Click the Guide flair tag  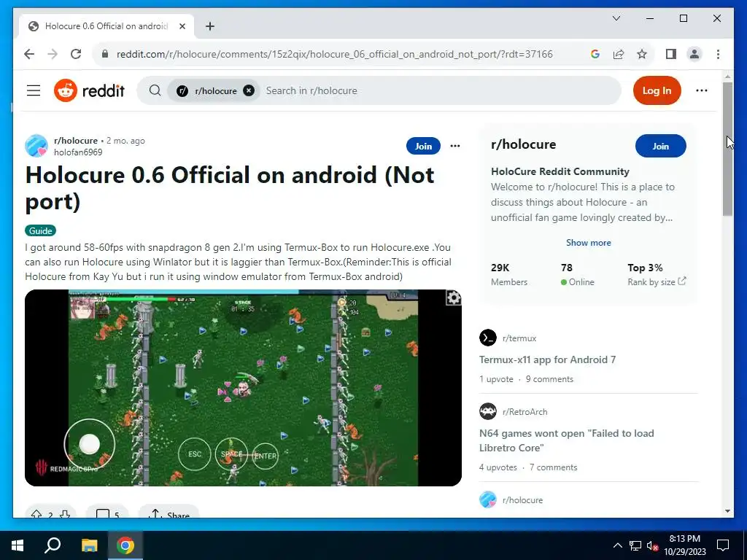tap(41, 231)
